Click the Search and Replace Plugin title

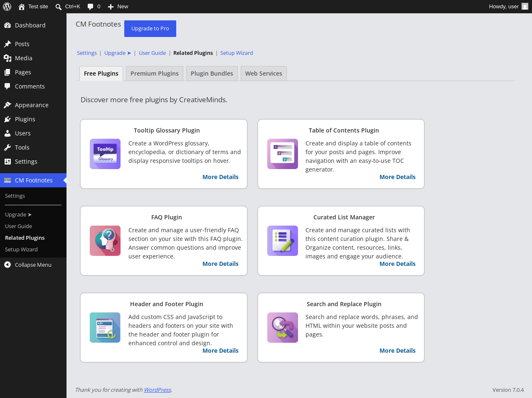coord(344,304)
